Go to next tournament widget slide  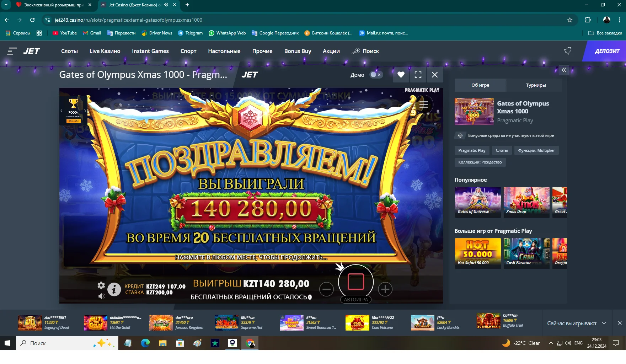pos(85,111)
